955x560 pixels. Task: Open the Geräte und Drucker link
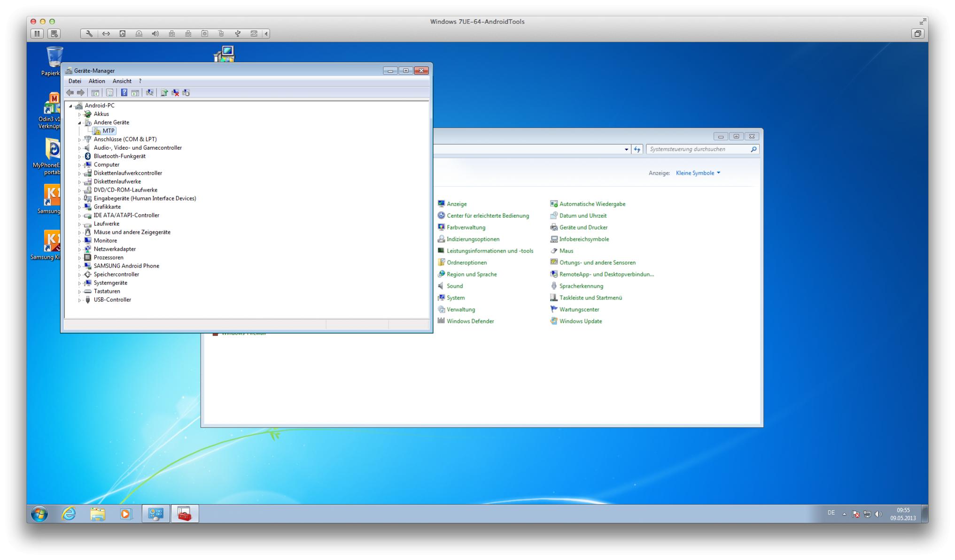(583, 227)
